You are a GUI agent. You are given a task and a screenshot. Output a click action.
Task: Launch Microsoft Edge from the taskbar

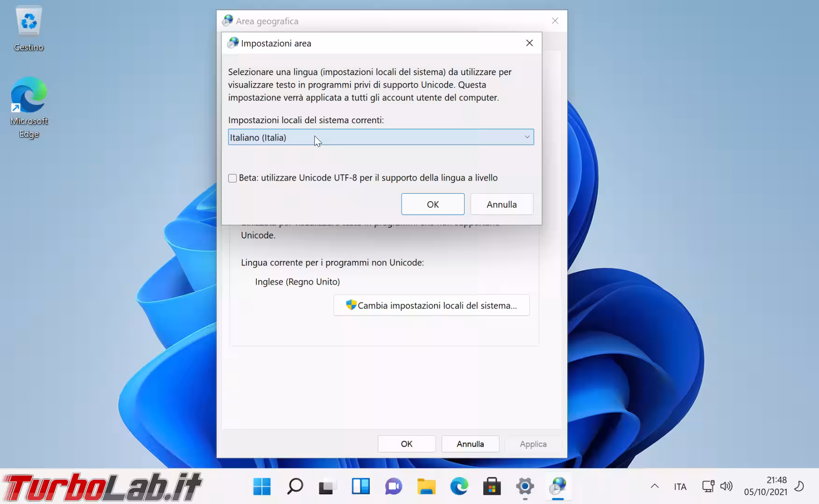click(x=459, y=486)
